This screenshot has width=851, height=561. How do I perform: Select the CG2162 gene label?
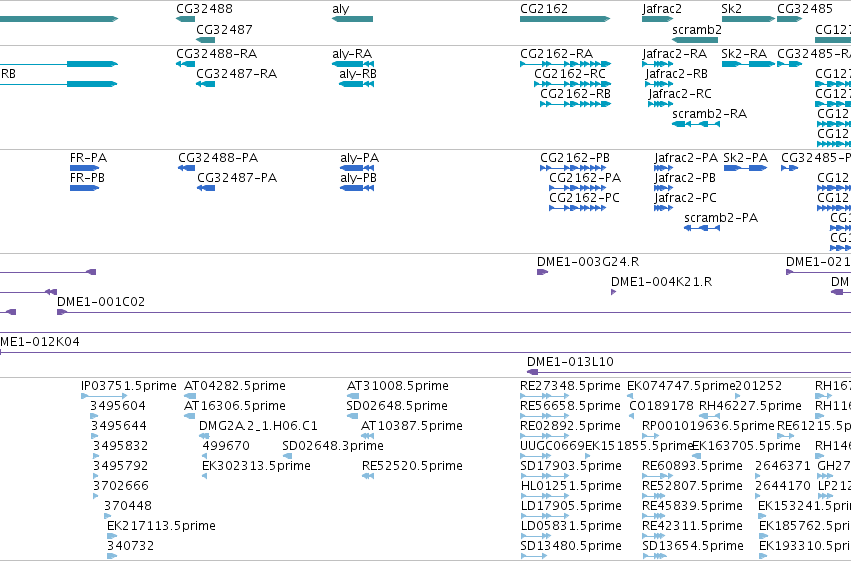pyautogui.click(x=544, y=9)
